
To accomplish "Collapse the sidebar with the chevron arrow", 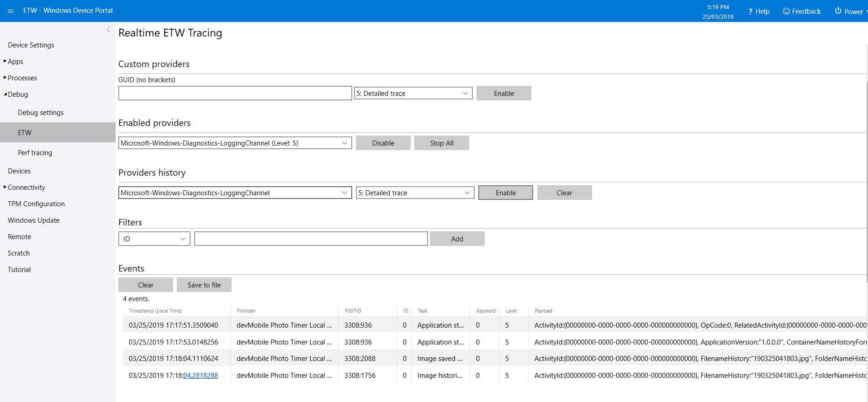I will 108,30.
